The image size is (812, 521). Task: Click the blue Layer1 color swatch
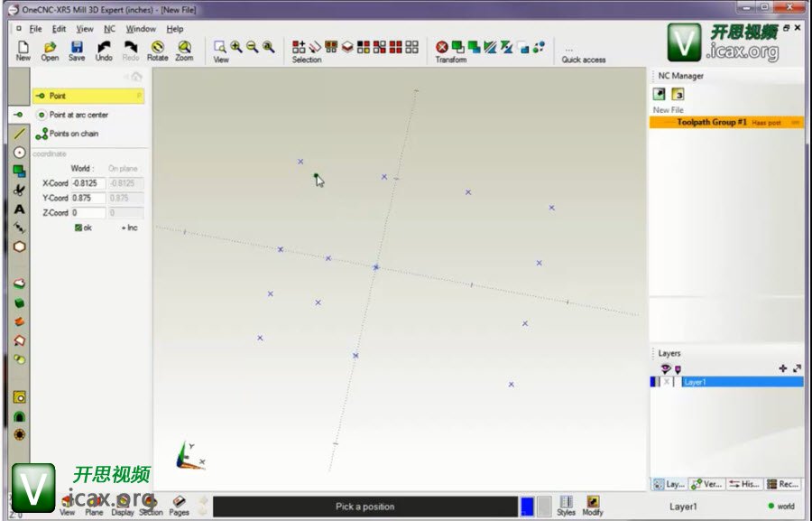coord(652,382)
